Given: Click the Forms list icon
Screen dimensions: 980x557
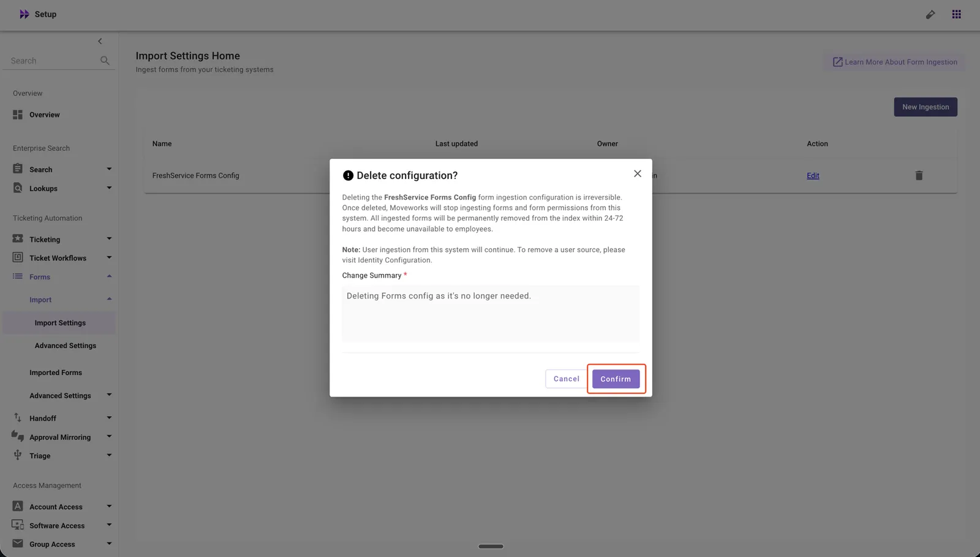Looking at the screenshot, I should click(18, 276).
